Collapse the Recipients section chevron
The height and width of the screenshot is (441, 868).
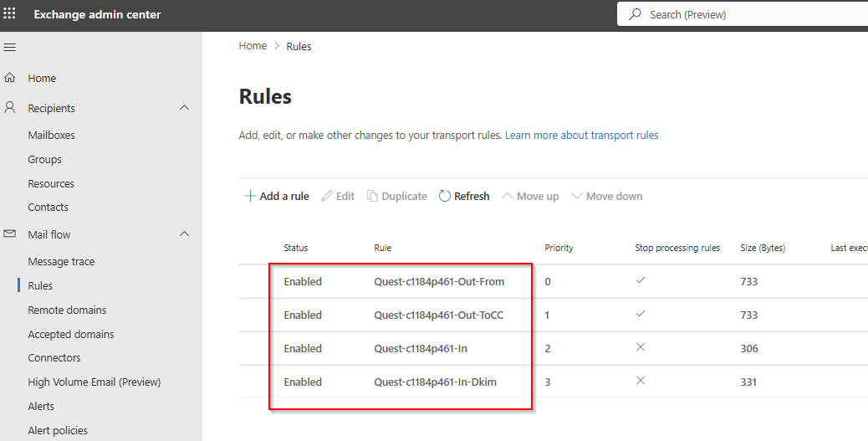tap(184, 107)
